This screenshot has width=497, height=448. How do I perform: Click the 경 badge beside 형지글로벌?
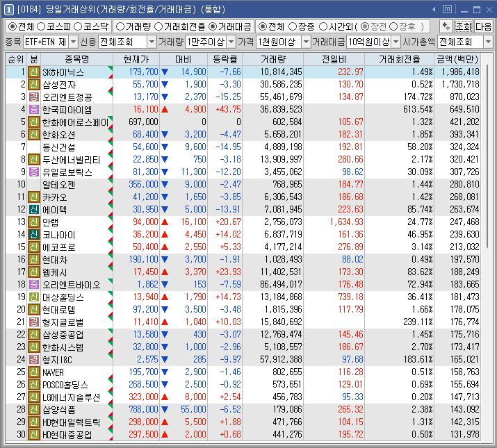[33, 322]
